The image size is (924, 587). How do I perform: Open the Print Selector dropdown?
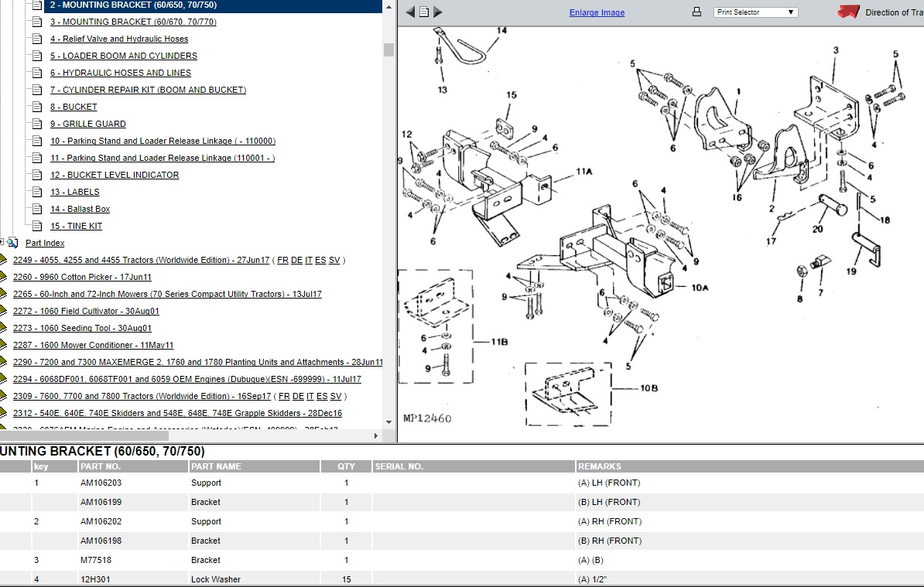(755, 12)
